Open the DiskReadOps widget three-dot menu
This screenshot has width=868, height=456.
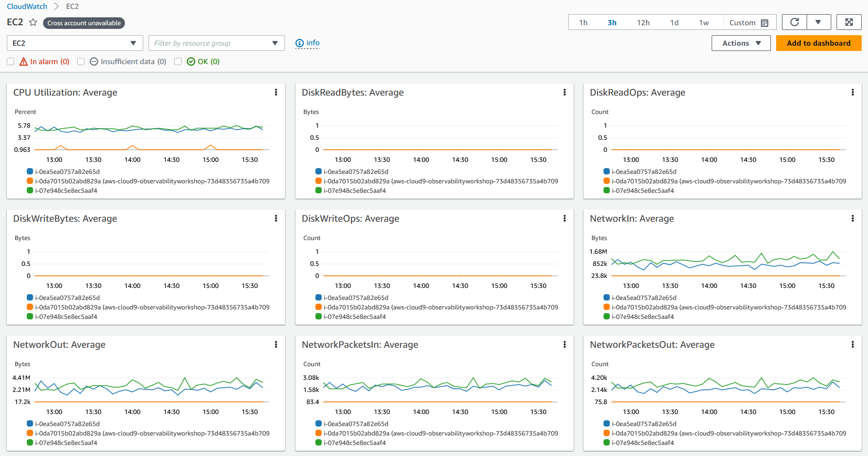pyautogui.click(x=853, y=92)
